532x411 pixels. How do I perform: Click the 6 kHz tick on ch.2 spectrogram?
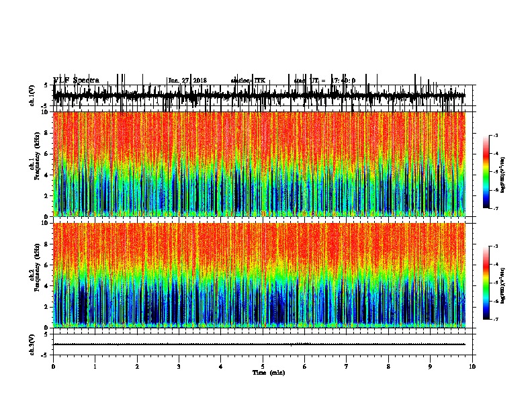(46, 265)
